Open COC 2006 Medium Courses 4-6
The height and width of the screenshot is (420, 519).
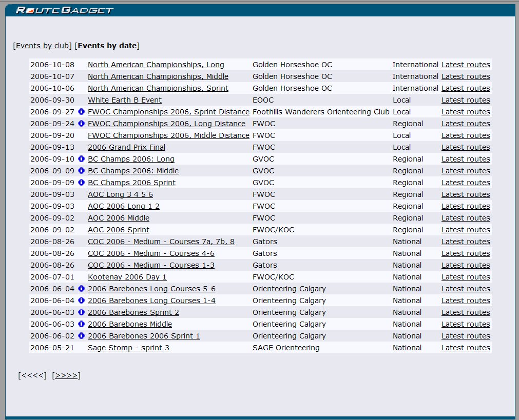151,253
